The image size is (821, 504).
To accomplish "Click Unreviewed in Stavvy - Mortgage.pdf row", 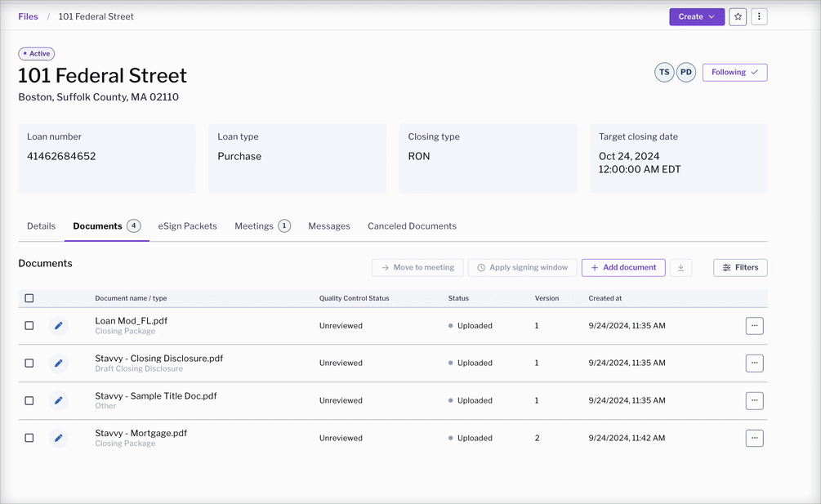I will pyautogui.click(x=341, y=438).
